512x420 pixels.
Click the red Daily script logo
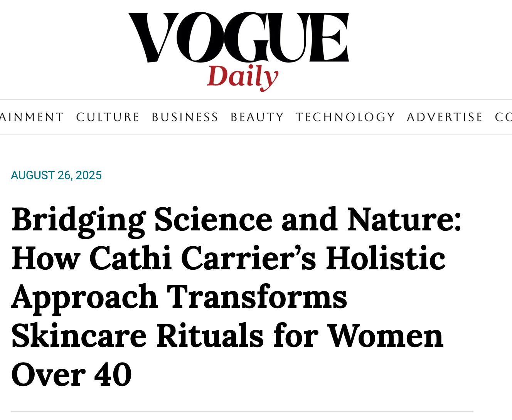243,77
